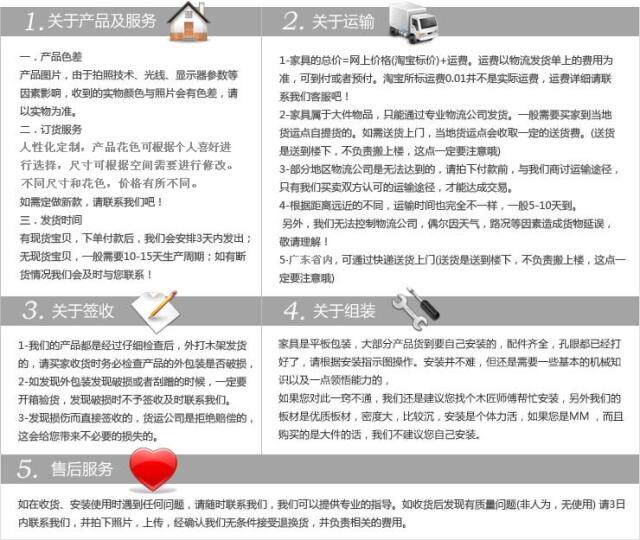Click the large number 2 in the header
640x540 pixels.
tap(293, 23)
